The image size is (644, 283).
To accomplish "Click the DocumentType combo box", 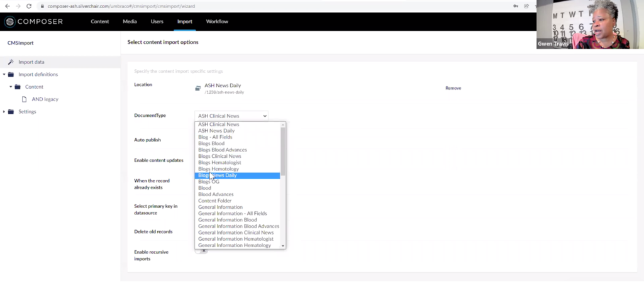I will [x=231, y=116].
